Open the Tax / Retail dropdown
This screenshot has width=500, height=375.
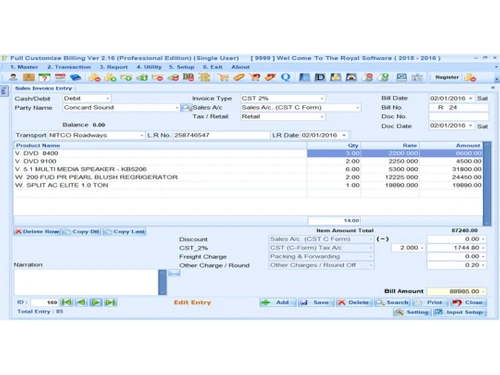coord(322,117)
